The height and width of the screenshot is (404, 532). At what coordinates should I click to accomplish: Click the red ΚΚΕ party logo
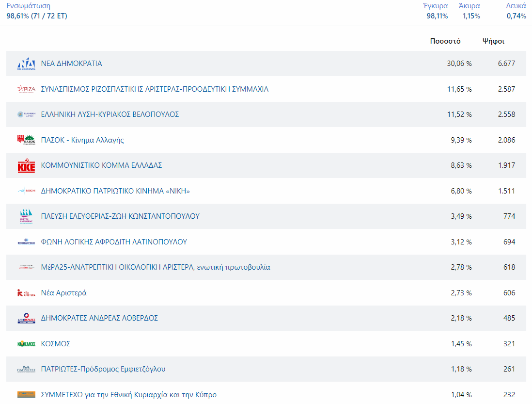(x=27, y=165)
